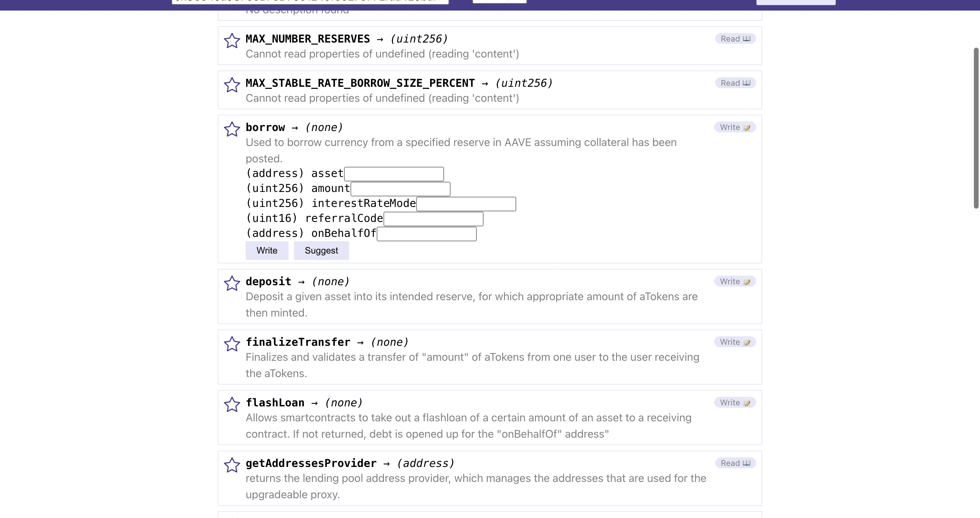Click Write badge on flashLoan row
The image size is (980, 518).
[735, 402]
